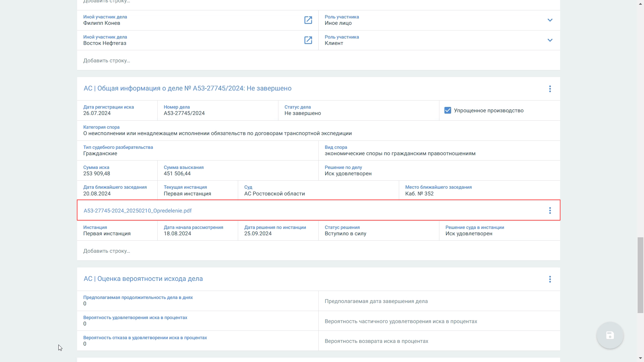Open file A53-27745-2024_20250210_Opredelenie.pdf
Viewport: 644px width, 362px height.
point(138,210)
